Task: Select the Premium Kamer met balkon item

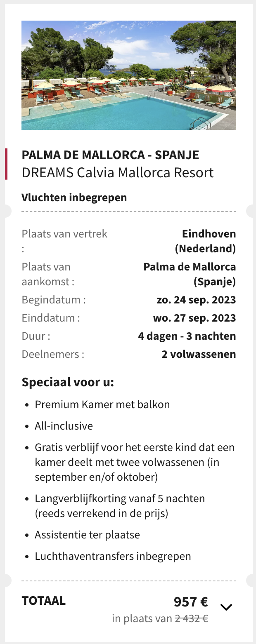Action: (x=102, y=404)
